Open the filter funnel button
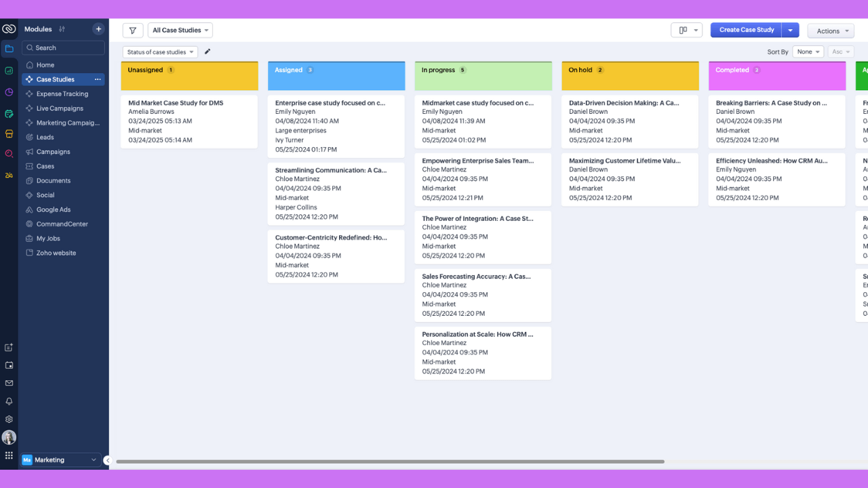This screenshot has height=488, width=868. tap(133, 30)
